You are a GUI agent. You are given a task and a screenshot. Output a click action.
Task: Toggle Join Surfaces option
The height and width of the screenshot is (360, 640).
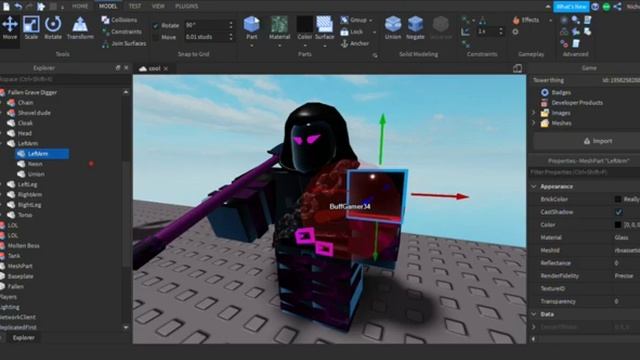tap(124, 43)
